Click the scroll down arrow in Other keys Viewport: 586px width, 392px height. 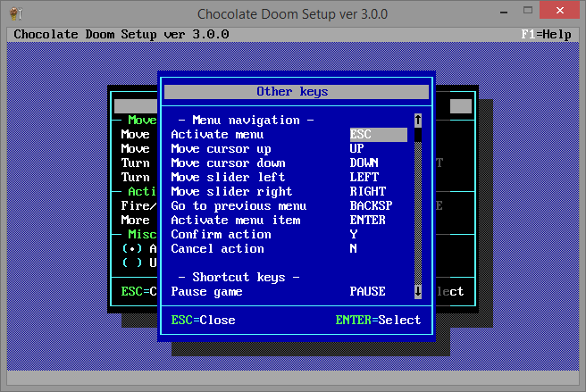pyautogui.click(x=418, y=291)
